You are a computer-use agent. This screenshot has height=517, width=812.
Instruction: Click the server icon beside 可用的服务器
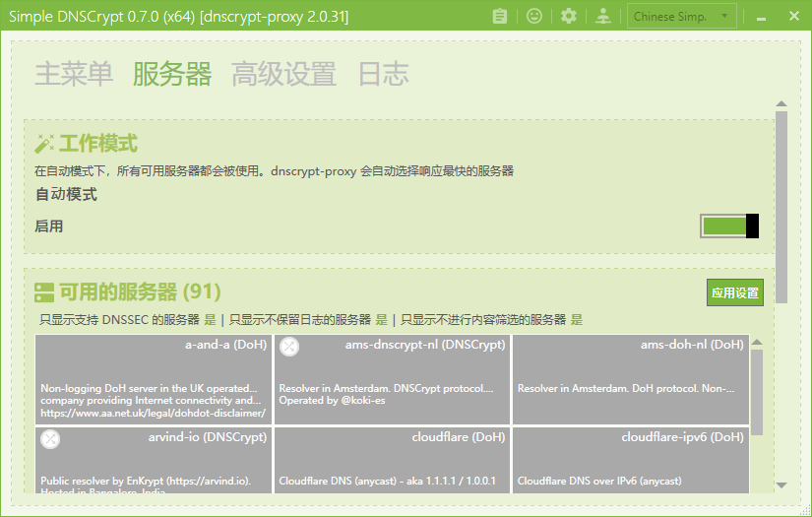[x=44, y=292]
